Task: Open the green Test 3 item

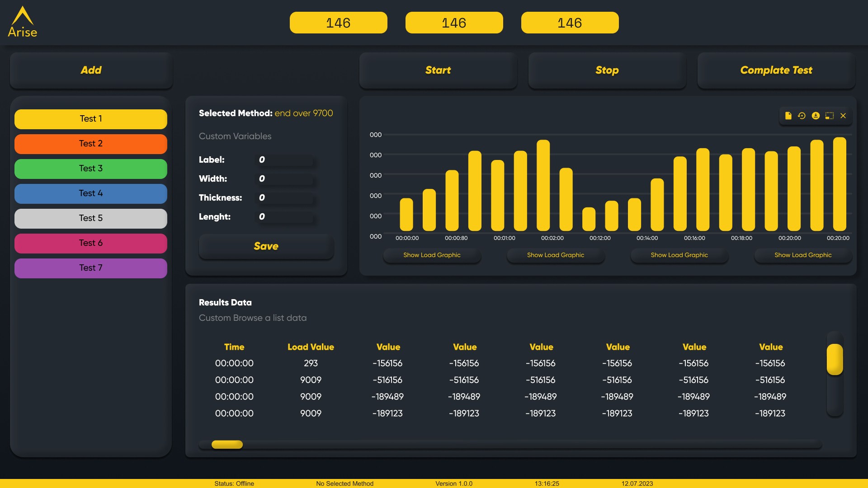Action: click(91, 169)
